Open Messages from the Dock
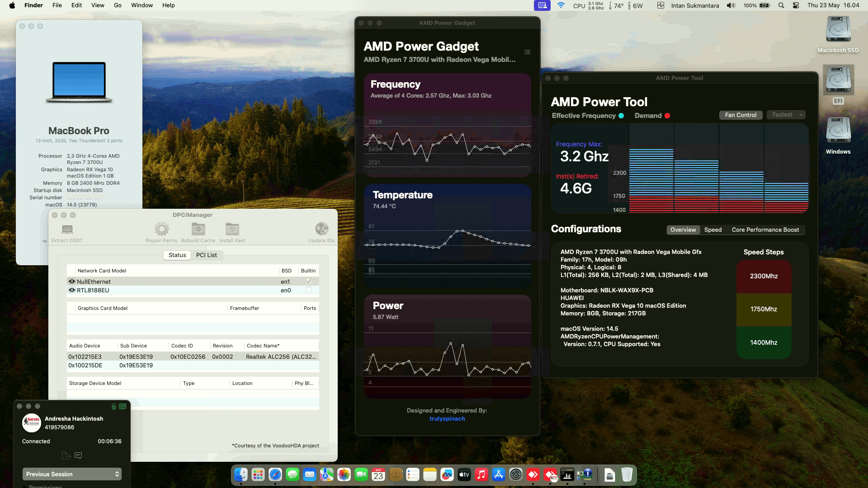 click(292, 475)
